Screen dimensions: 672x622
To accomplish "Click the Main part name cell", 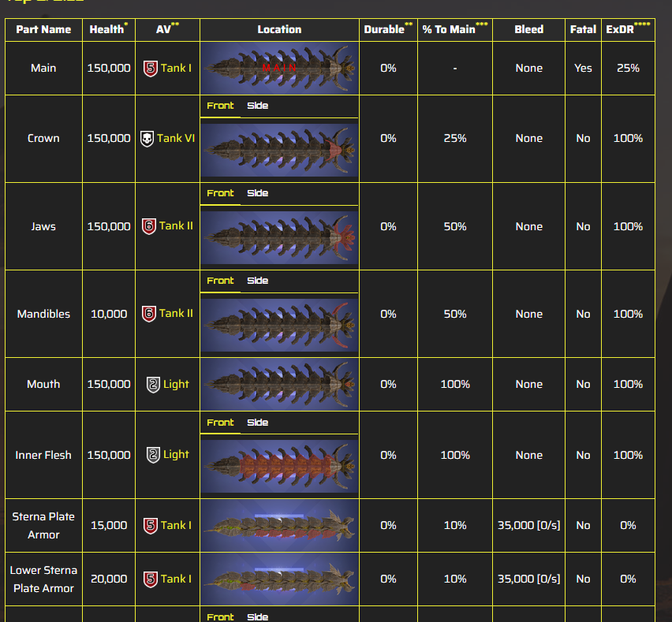I will point(43,68).
